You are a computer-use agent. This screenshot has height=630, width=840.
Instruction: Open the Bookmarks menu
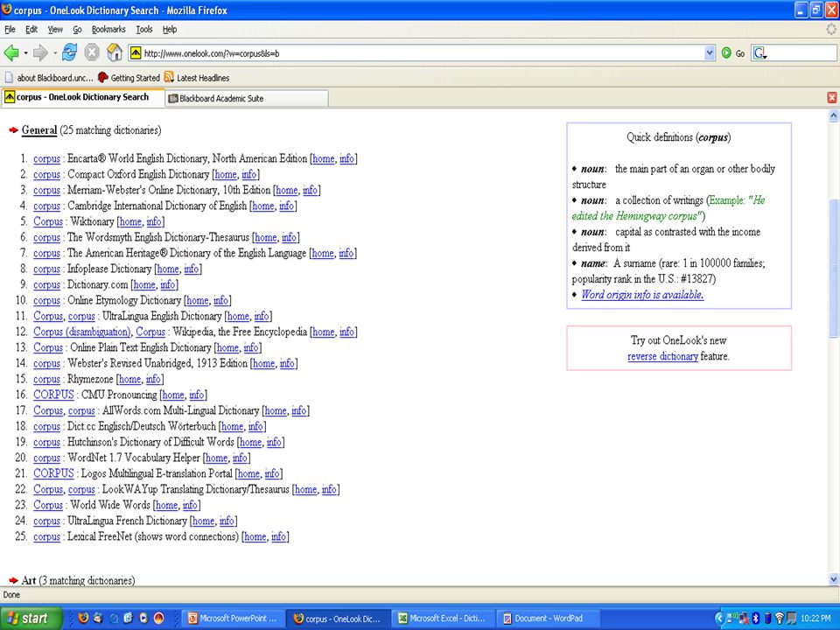(108, 30)
